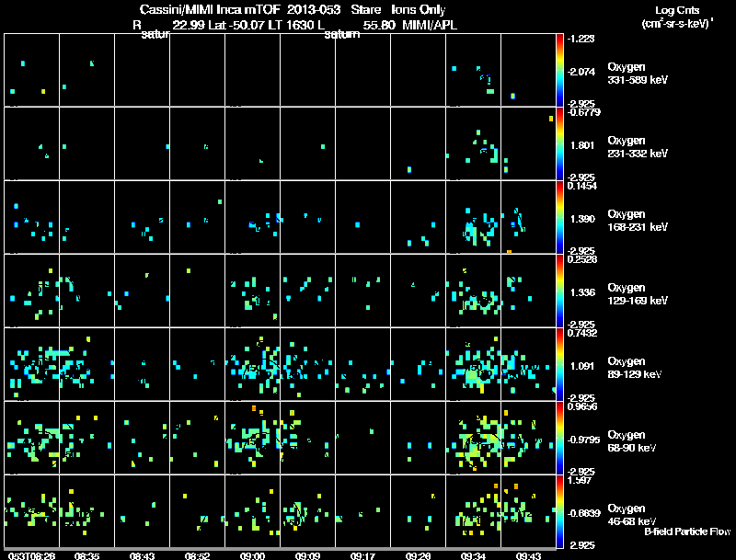
Task: Open the 46-68 keV panel above 053T08:26
Action: [x=31, y=511]
